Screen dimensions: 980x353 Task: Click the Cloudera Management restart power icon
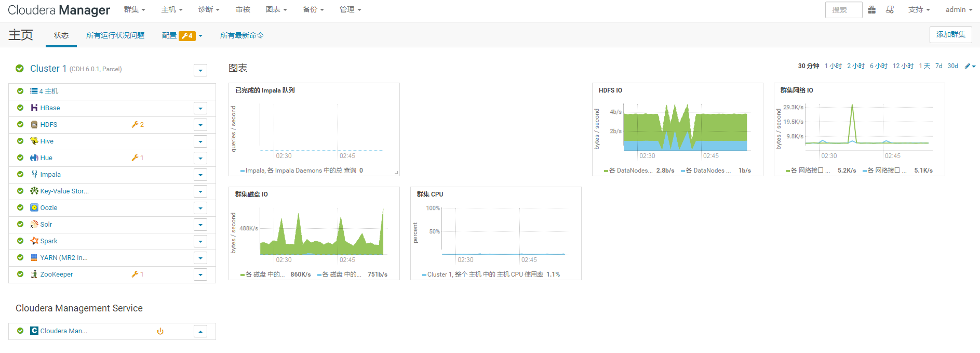tap(160, 331)
